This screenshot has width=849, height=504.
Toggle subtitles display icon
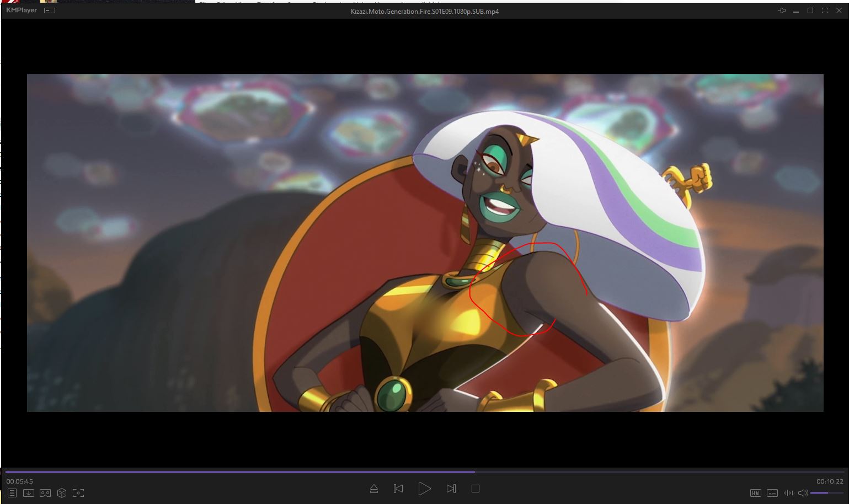click(x=772, y=493)
